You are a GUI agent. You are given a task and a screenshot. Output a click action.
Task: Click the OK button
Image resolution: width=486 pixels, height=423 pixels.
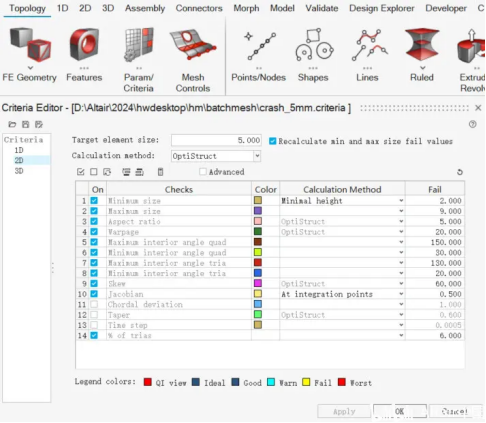coord(400,411)
